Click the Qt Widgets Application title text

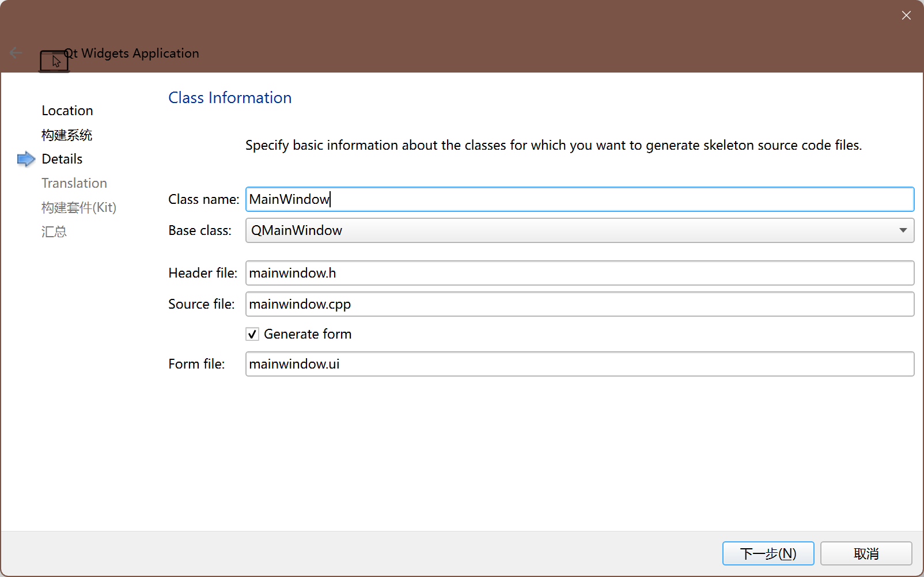coord(131,53)
